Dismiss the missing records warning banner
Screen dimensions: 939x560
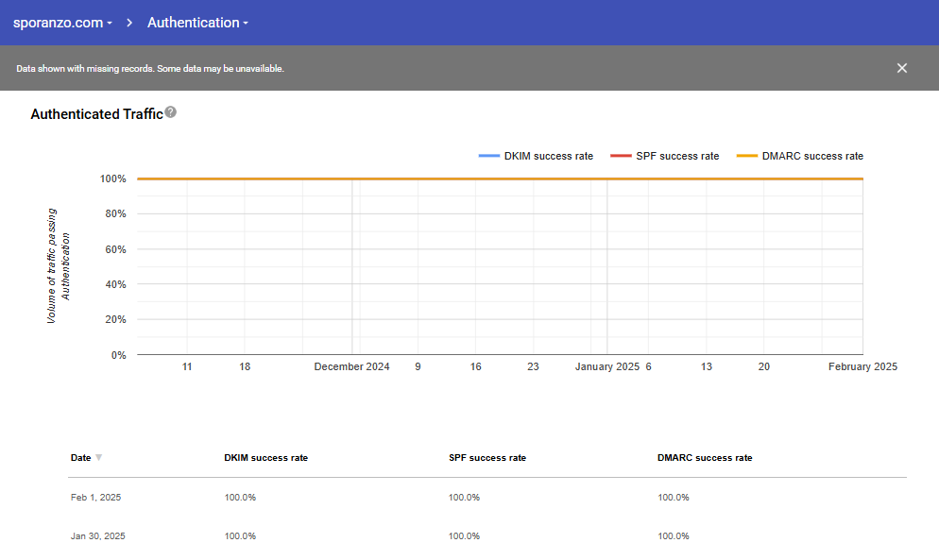pos(901,68)
